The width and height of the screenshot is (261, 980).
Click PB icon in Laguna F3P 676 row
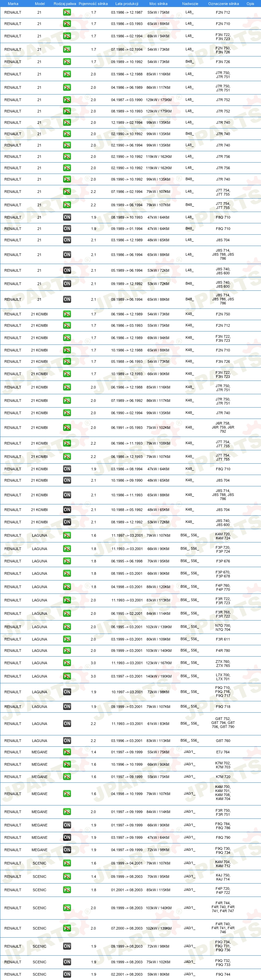[x=67, y=561]
